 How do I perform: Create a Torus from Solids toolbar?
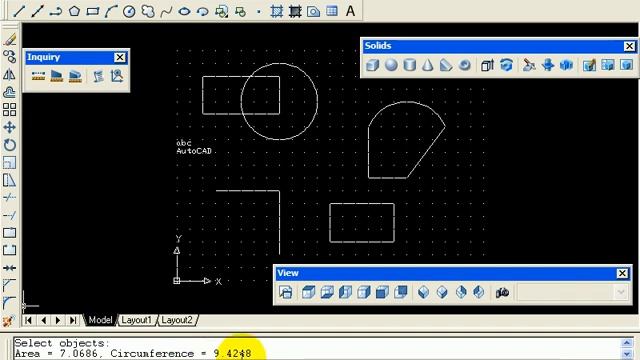coord(464,65)
